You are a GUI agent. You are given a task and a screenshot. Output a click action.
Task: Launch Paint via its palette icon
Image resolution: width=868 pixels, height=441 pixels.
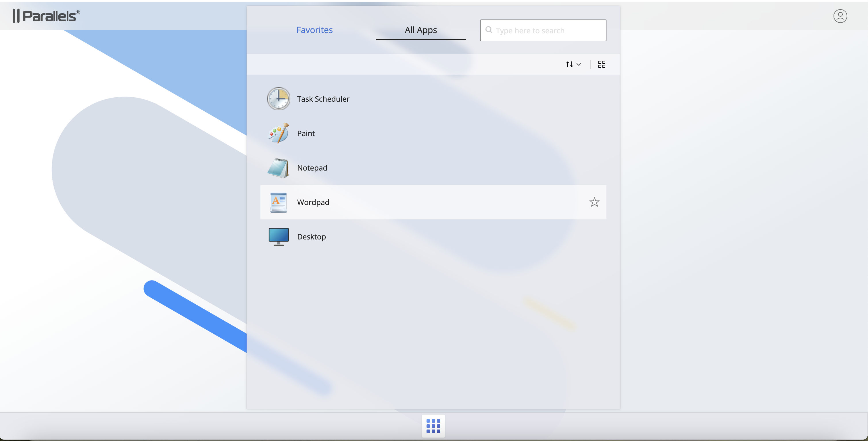coord(278,133)
